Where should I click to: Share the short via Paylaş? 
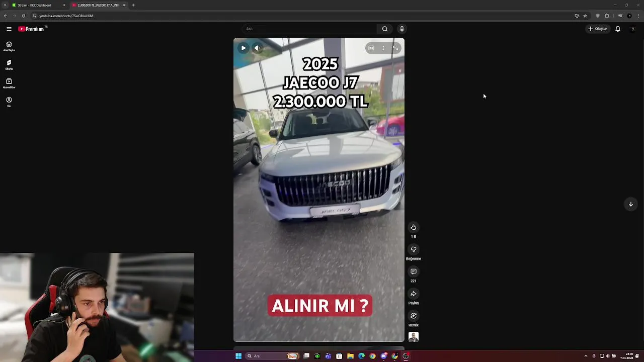point(414,294)
